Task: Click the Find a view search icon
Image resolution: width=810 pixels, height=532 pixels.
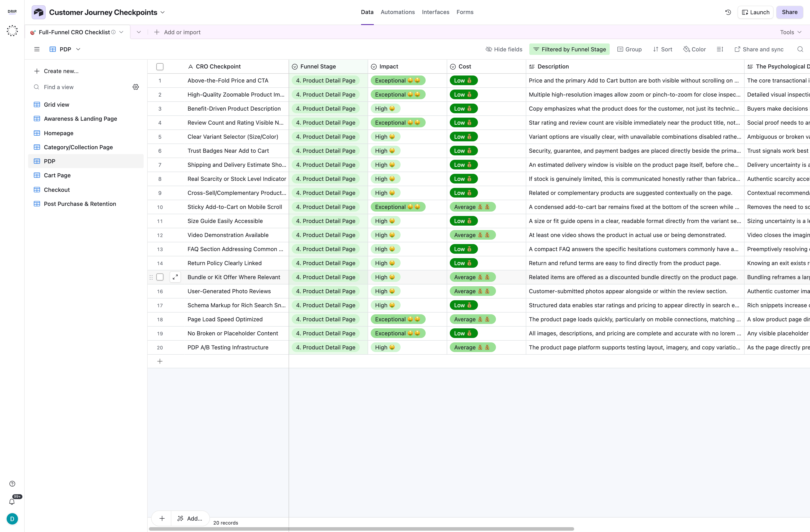Action: 36,87
